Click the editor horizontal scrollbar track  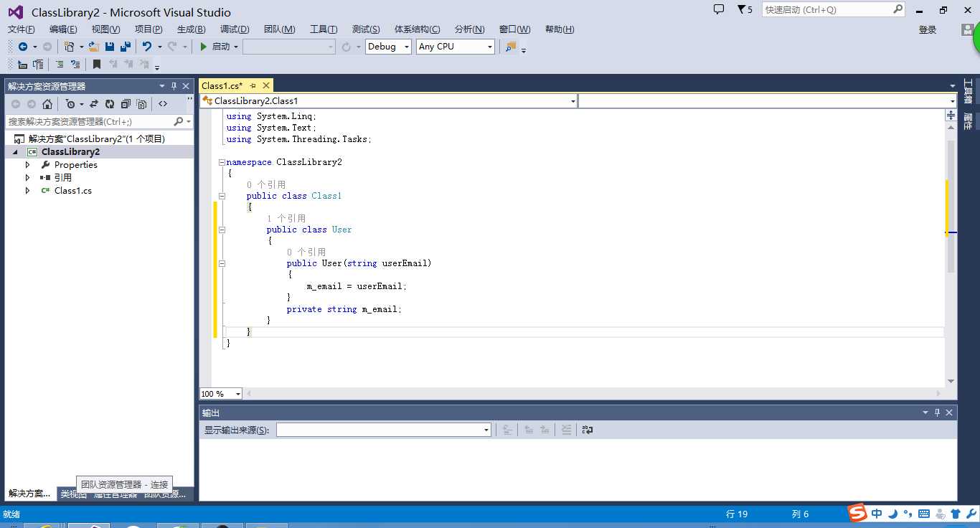point(592,394)
